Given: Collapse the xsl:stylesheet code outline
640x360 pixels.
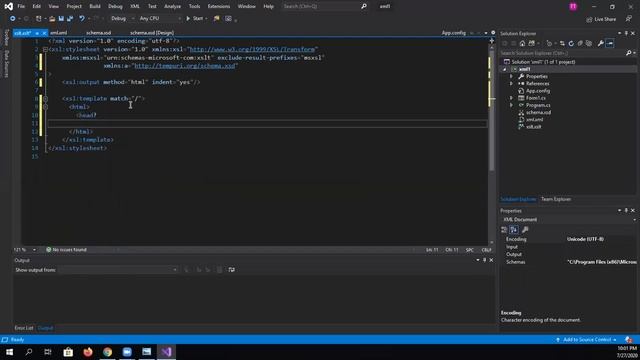Looking at the screenshot, I should click(45, 49).
